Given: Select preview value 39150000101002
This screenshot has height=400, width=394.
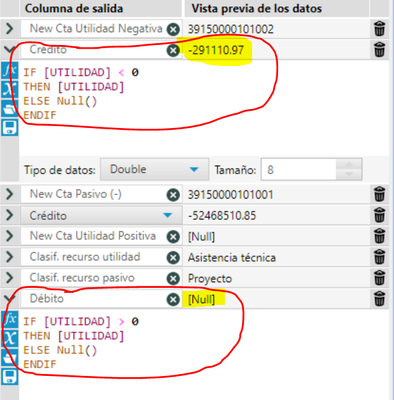Looking at the screenshot, I should [x=231, y=29].
